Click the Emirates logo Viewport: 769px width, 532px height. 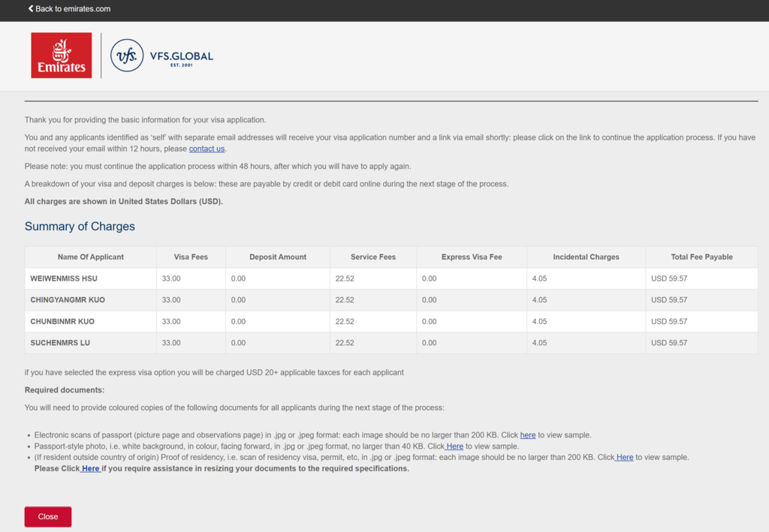(61, 56)
